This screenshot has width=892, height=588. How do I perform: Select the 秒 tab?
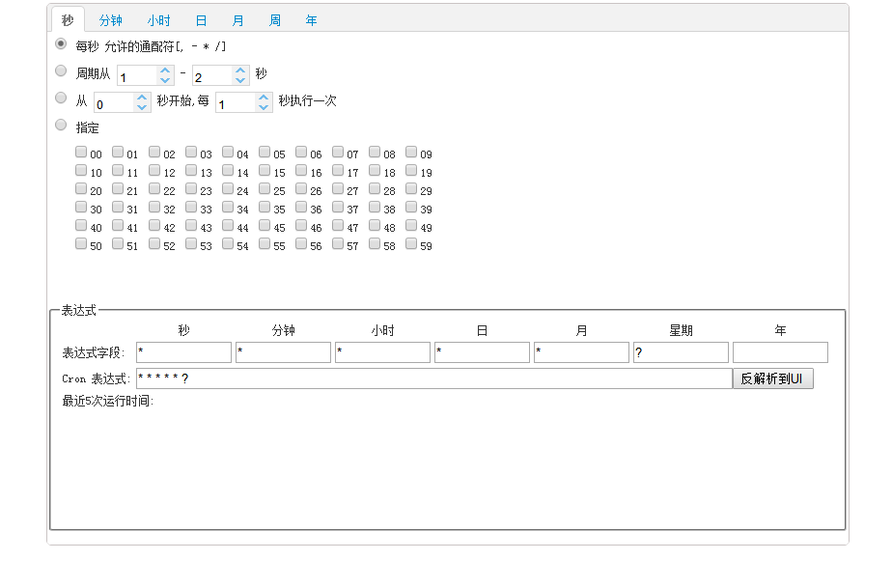[x=68, y=20]
